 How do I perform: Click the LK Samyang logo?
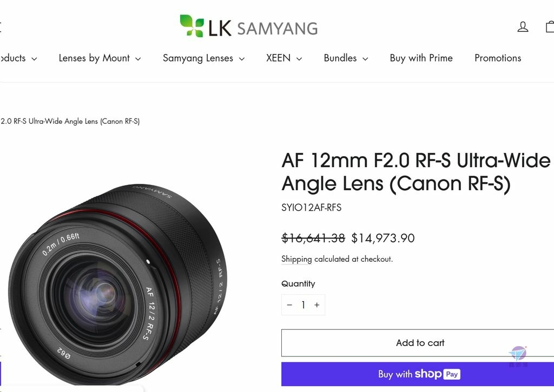[248, 26]
